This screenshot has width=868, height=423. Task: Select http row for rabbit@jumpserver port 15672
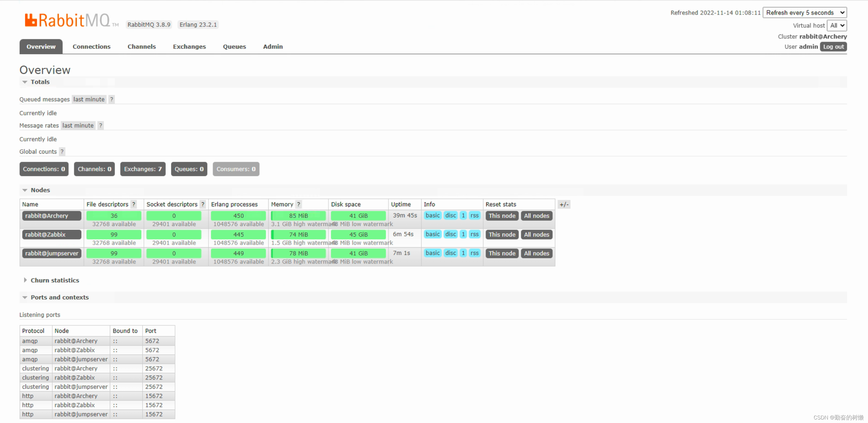click(97, 414)
